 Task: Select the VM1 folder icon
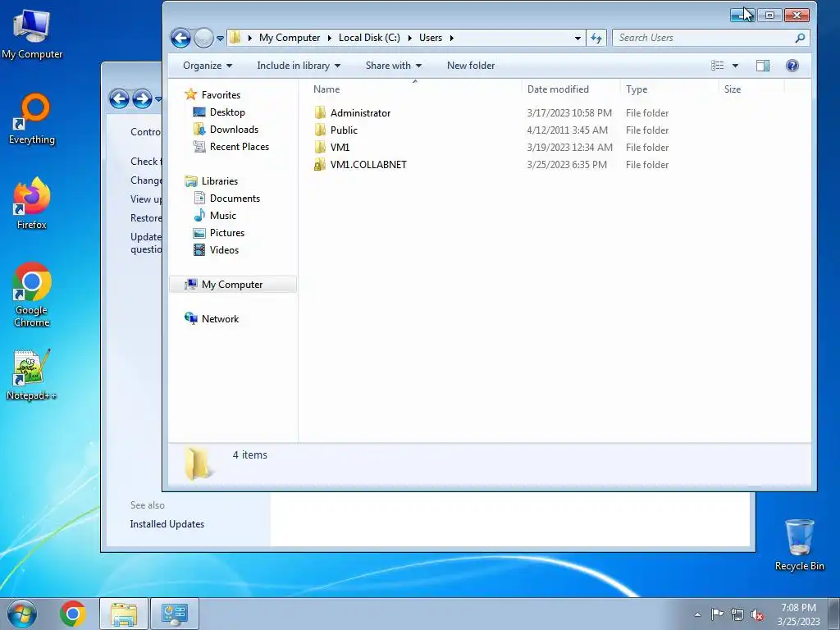coord(320,148)
